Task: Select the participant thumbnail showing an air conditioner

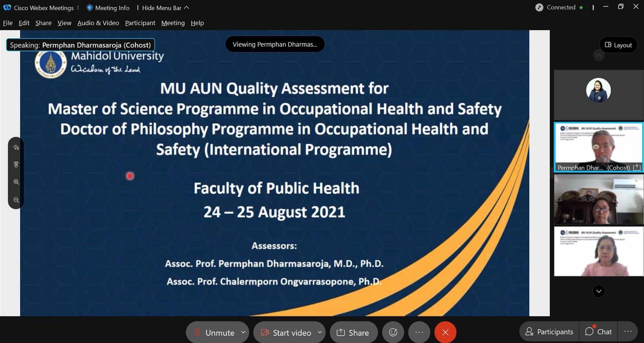Action: click(598, 199)
